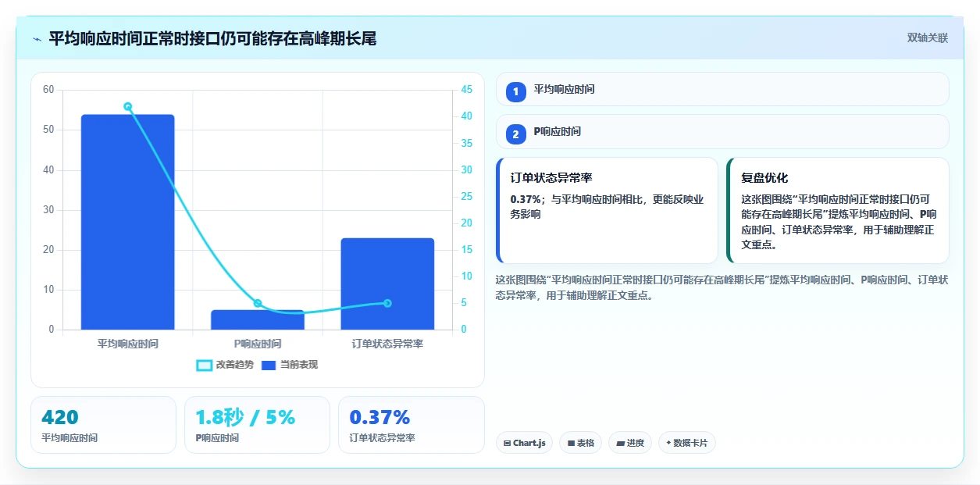Click the number 1 badge for 平均响应时间
The width and height of the screenshot is (980, 485).
pyautogui.click(x=515, y=91)
